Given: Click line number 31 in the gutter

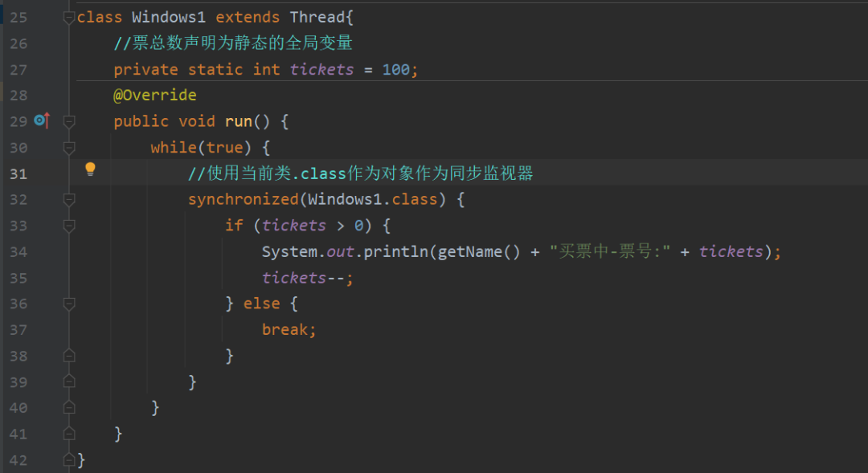Looking at the screenshot, I should (x=18, y=173).
